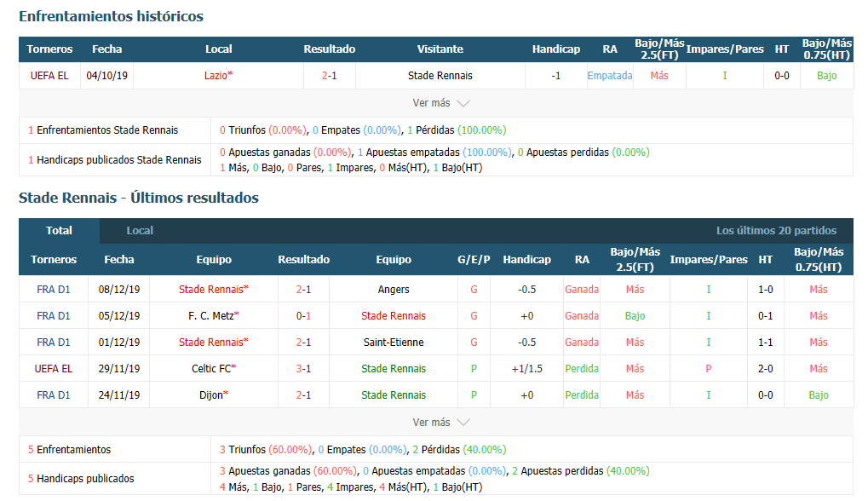
Task: Open FRA D1 link for 08/12/19 match
Action: pyautogui.click(x=54, y=290)
